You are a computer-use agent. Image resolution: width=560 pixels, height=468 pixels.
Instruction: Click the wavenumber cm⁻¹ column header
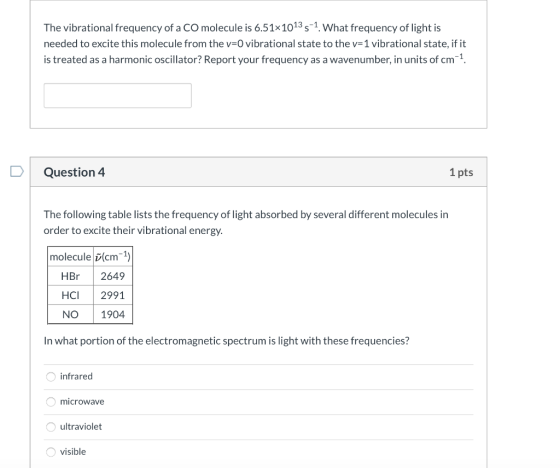113,257
